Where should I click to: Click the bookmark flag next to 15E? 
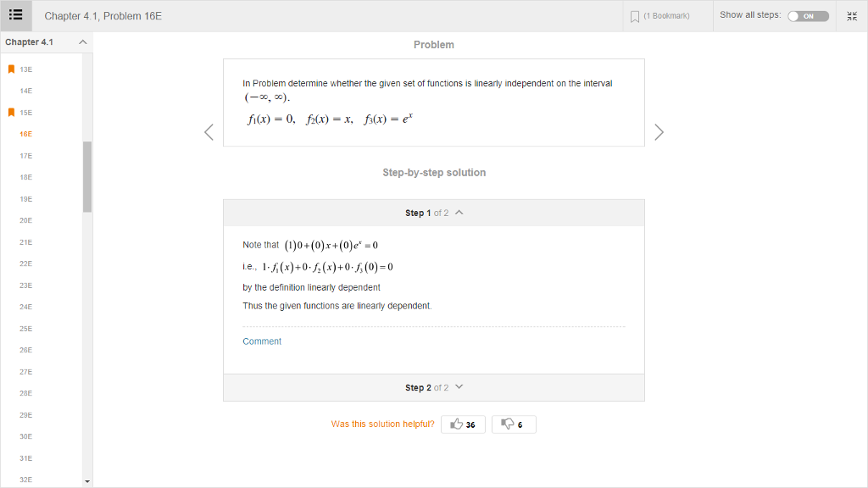[12, 112]
